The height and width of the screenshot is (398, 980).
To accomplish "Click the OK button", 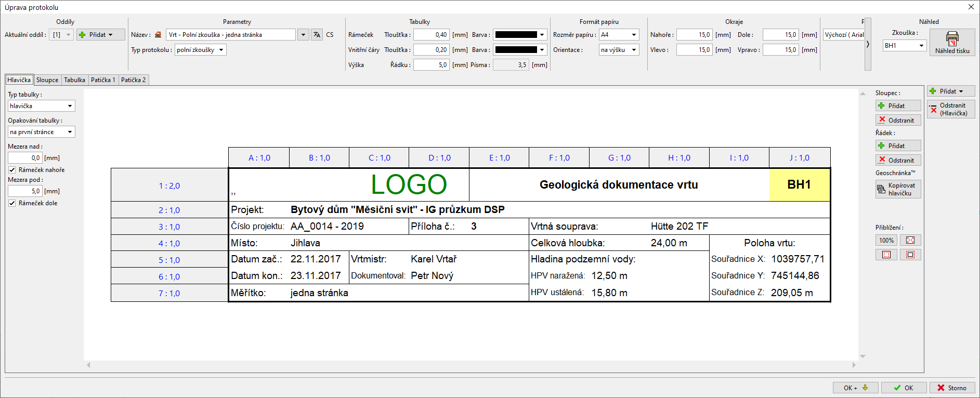I will 904,388.
